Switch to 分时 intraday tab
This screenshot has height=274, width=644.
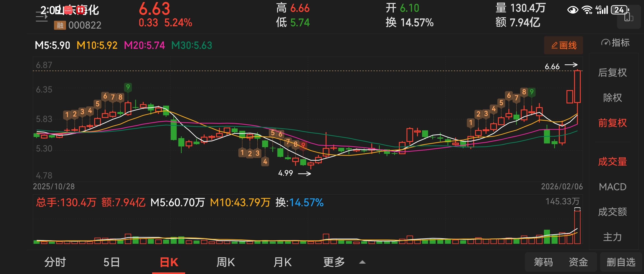(55, 262)
